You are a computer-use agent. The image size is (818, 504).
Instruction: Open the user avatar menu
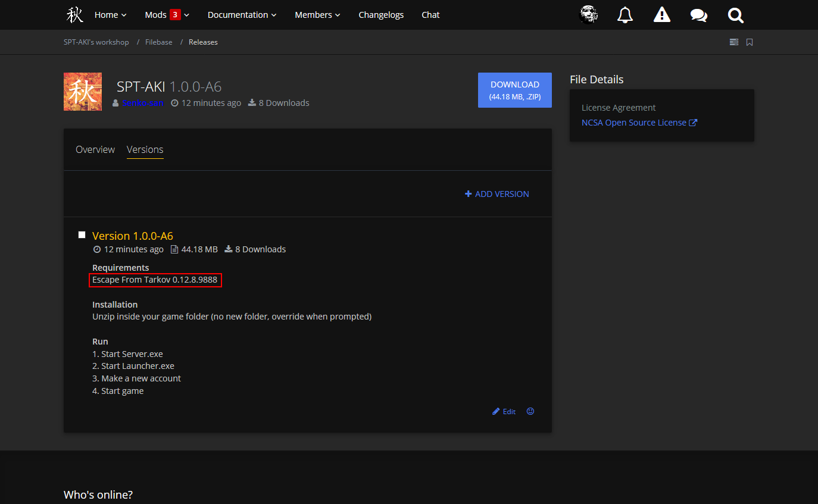click(x=589, y=15)
